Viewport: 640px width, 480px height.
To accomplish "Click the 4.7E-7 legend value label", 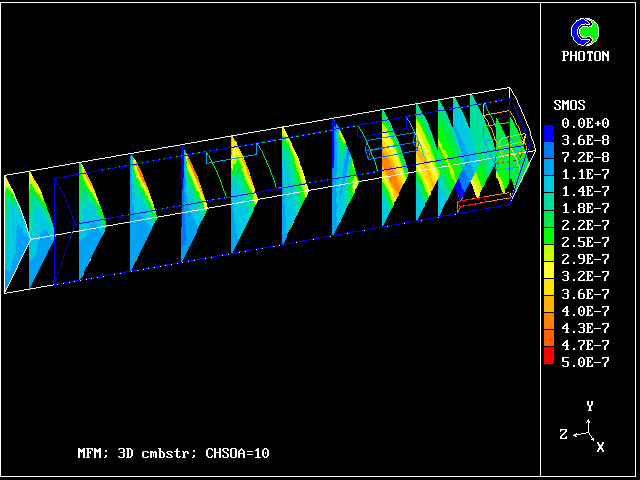I will click(582, 344).
